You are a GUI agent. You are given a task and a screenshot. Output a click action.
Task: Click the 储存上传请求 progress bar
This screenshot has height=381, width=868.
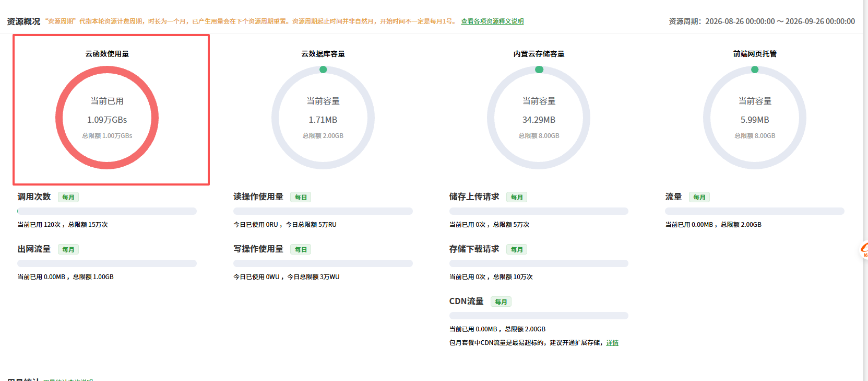539,211
